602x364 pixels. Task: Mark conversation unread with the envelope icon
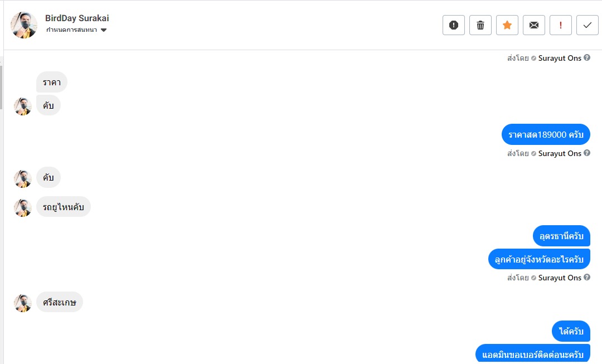click(533, 25)
